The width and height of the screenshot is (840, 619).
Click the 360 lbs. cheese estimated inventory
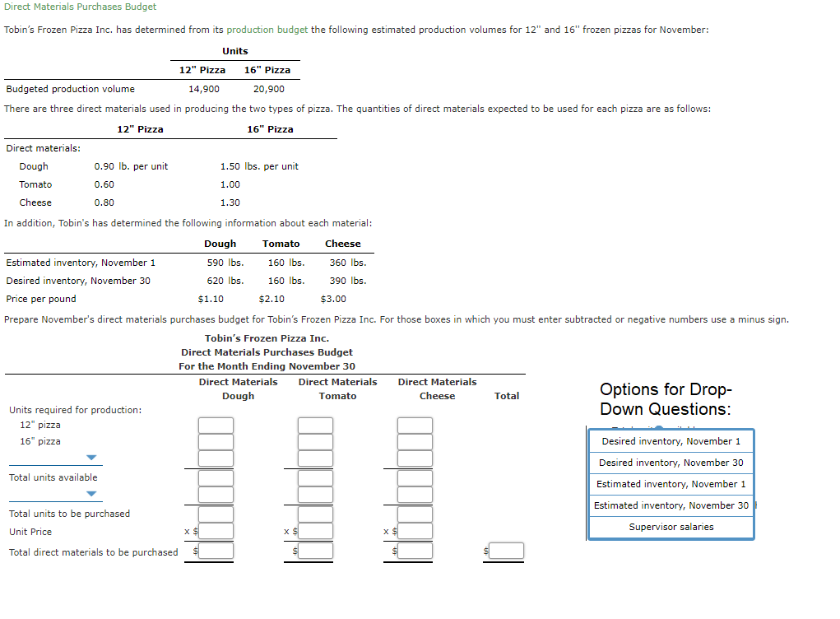click(348, 263)
